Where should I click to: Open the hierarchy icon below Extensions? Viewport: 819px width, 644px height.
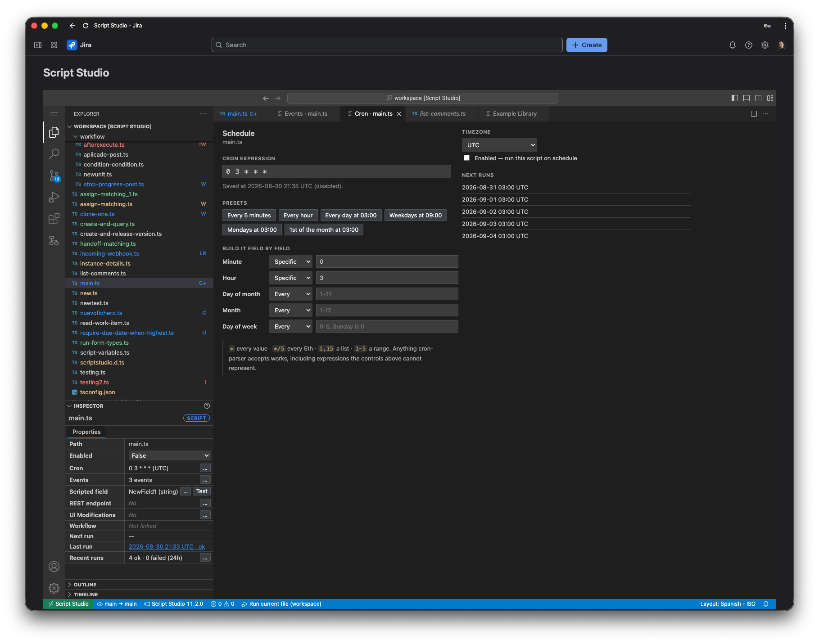click(x=54, y=240)
